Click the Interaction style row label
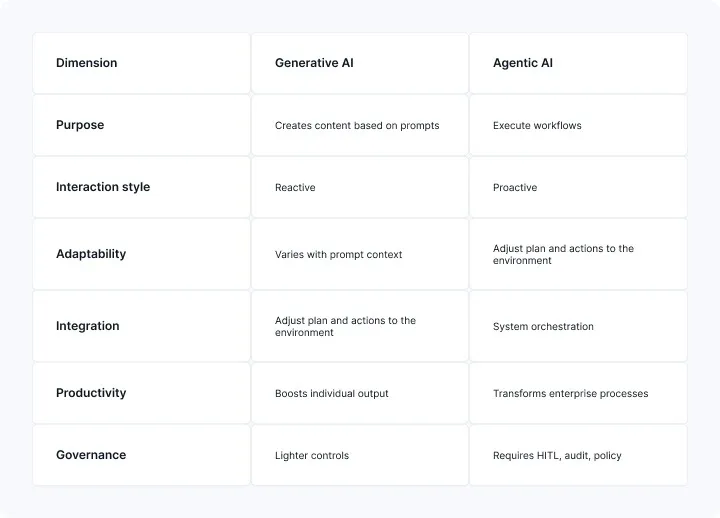 (141, 187)
